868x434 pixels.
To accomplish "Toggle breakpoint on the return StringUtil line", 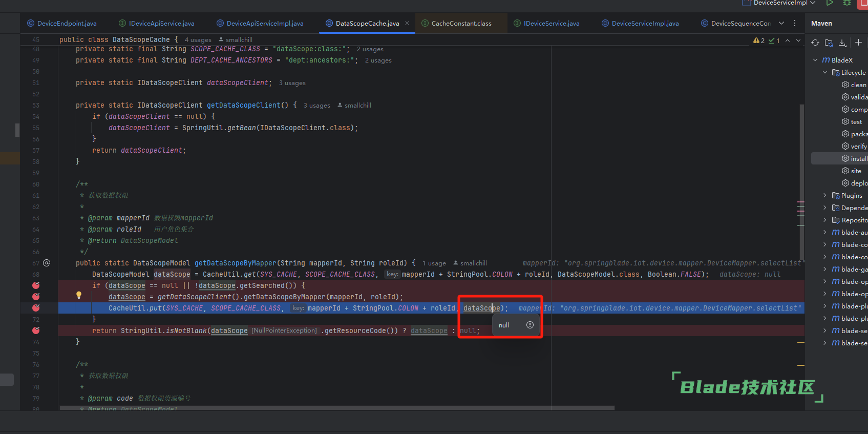I will click(36, 330).
